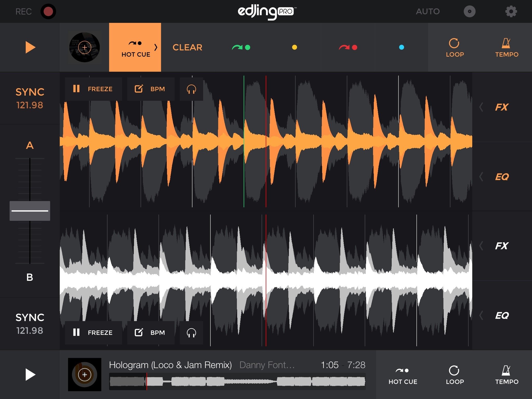Open deck A TEMPO metronome panel
The width and height of the screenshot is (532, 399).
tap(507, 48)
